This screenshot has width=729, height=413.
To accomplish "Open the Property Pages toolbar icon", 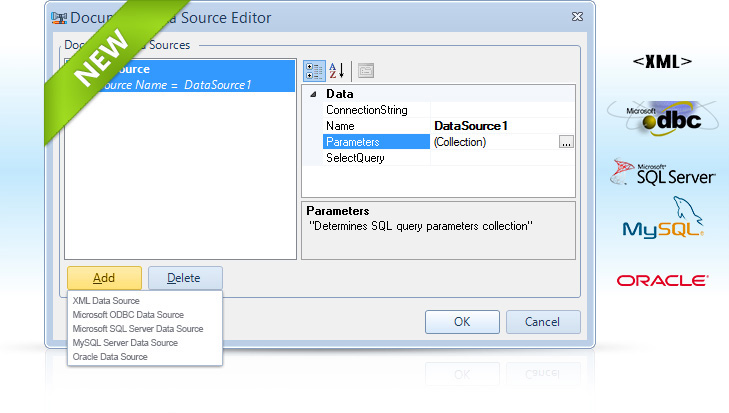I will point(366,71).
